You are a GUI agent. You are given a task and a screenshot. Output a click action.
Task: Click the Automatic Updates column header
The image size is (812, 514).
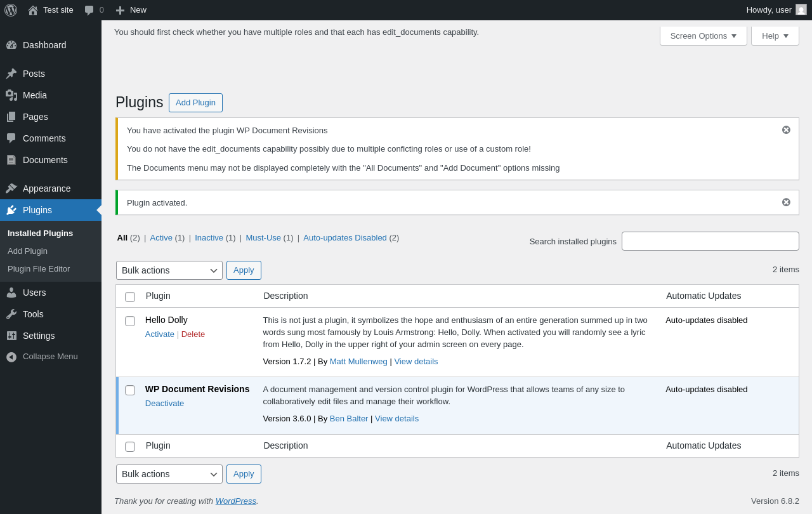pyautogui.click(x=704, y=296)
